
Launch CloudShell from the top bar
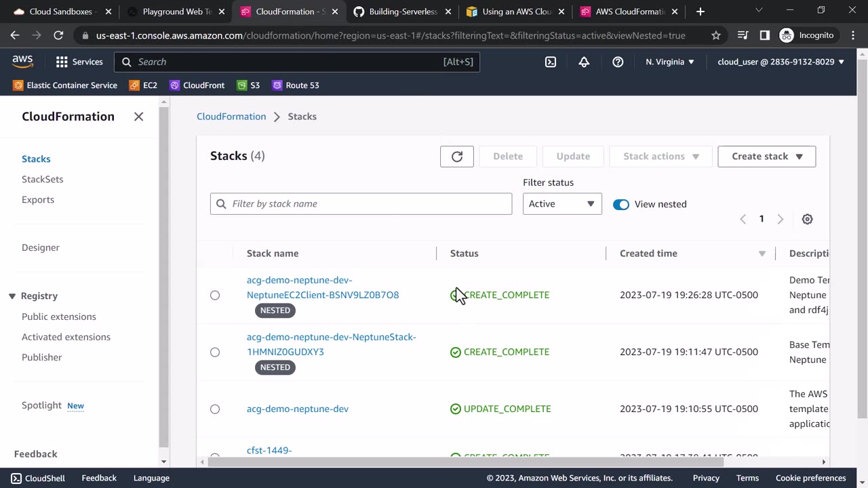point(551,62)
